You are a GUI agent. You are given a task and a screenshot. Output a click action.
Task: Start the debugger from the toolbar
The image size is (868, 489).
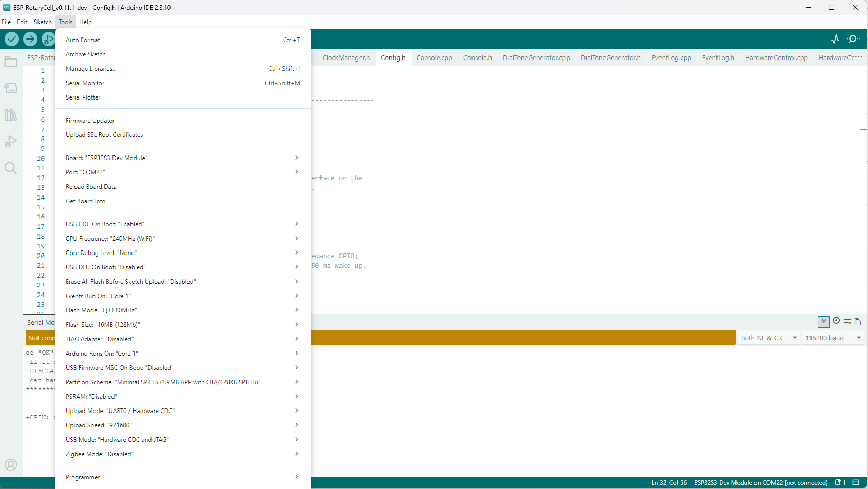pyautogui.click(x=48, y=39)
